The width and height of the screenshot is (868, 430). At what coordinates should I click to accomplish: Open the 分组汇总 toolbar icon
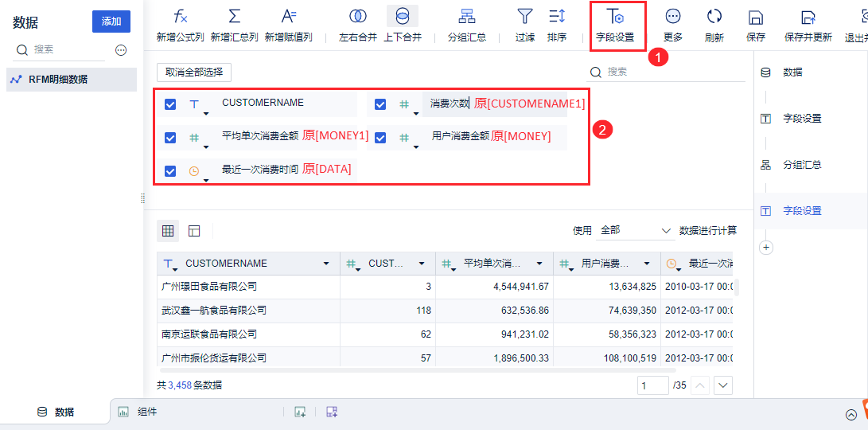[x=467, y=18]
